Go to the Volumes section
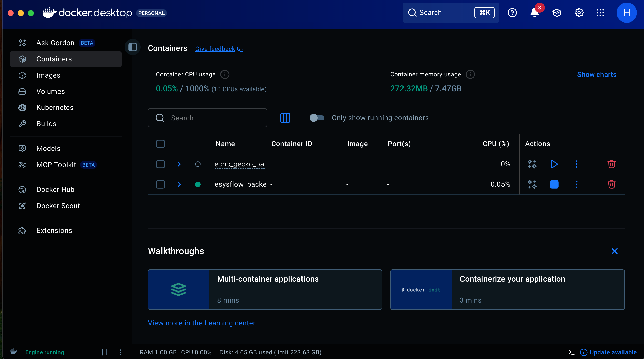The width and height of the screenshot is (644, 359). pyautogui.click(x=66, y=91)
